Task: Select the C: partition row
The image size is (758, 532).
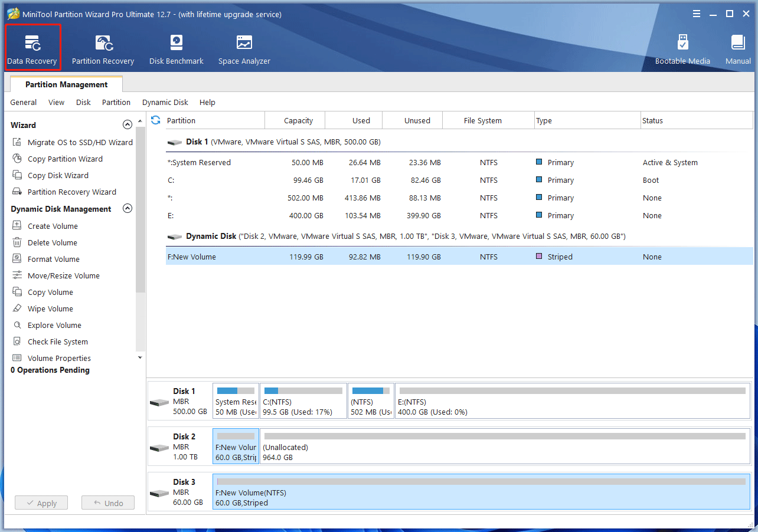Action: tap(459, 180)
